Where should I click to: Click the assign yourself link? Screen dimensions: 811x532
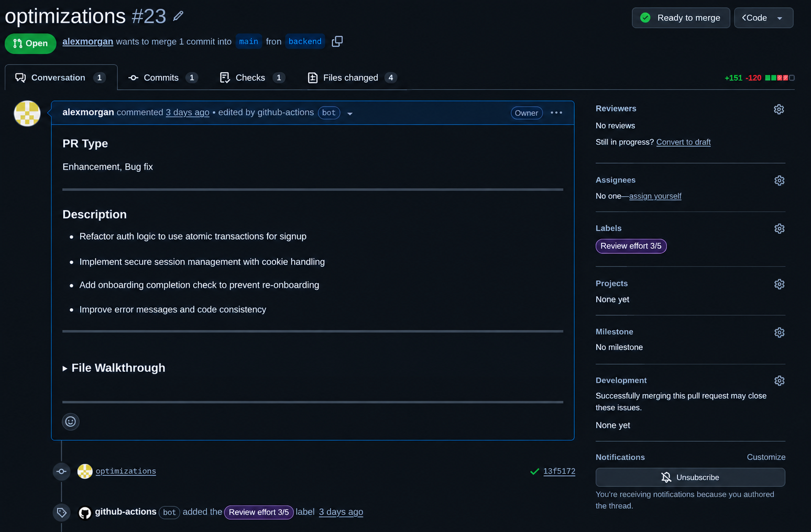coord(655,196)
